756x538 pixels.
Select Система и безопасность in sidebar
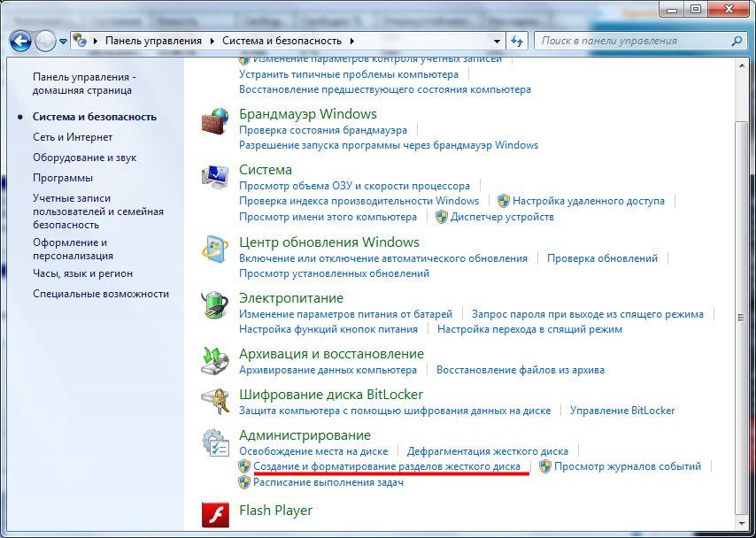(95, 117)
